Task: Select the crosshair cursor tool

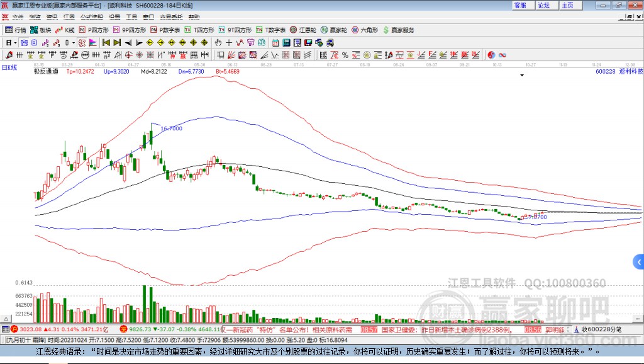Action: coord(229,43)
